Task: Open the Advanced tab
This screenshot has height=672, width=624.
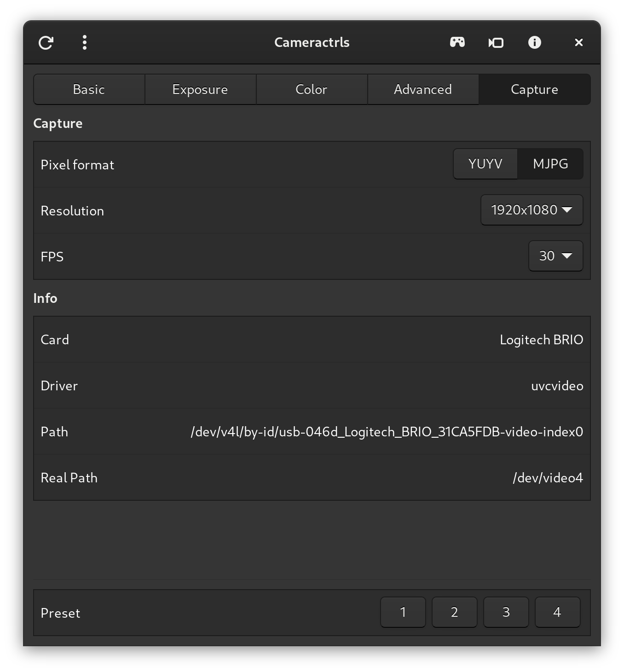Action: point(423,89)
